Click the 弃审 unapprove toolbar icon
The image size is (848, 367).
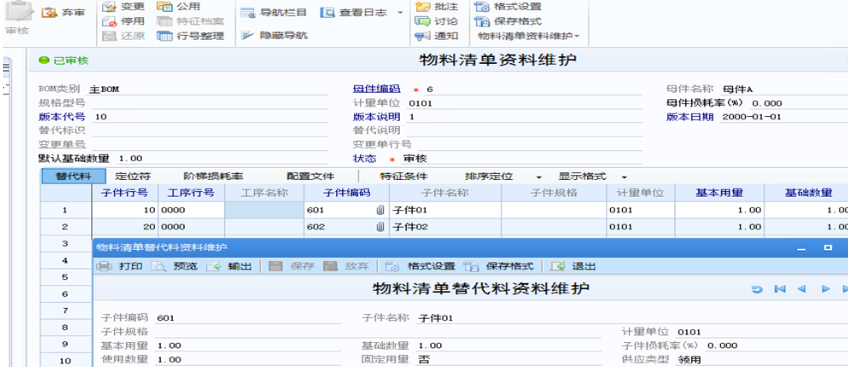click(49, 12)
